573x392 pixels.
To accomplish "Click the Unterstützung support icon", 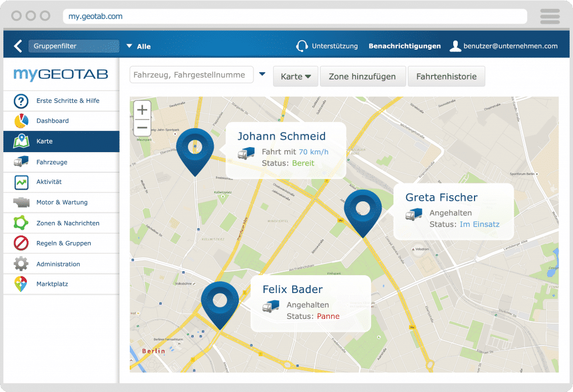I will pos(302,46).
